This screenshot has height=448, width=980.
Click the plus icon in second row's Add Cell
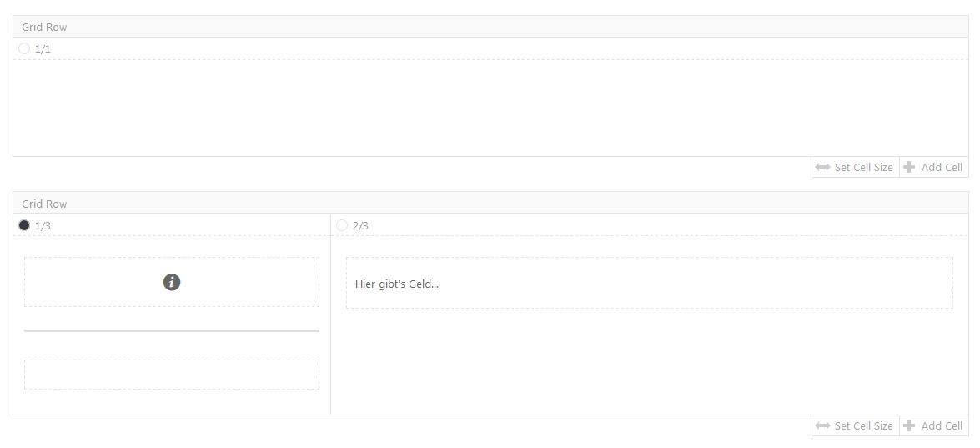909,425
